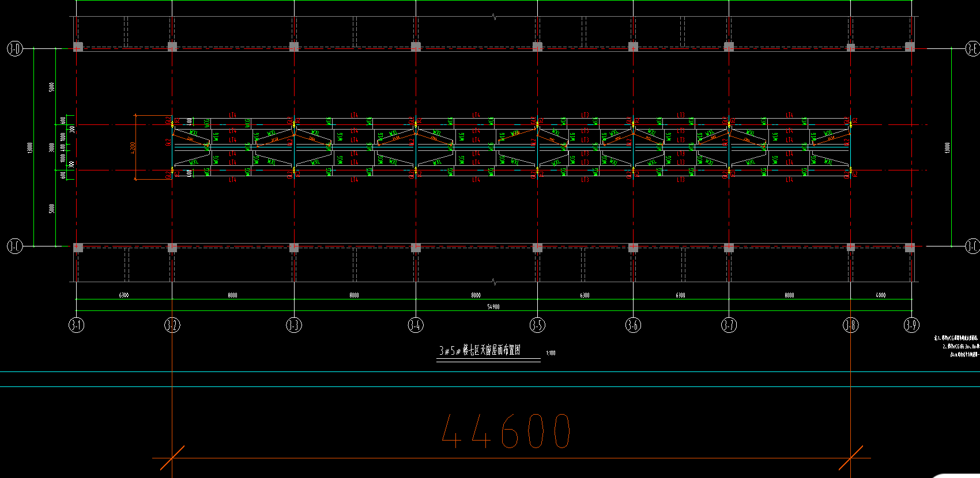The image size is (980, 478).
Task: Select axis bubble 3-4
Action: (x=416, y=325)
